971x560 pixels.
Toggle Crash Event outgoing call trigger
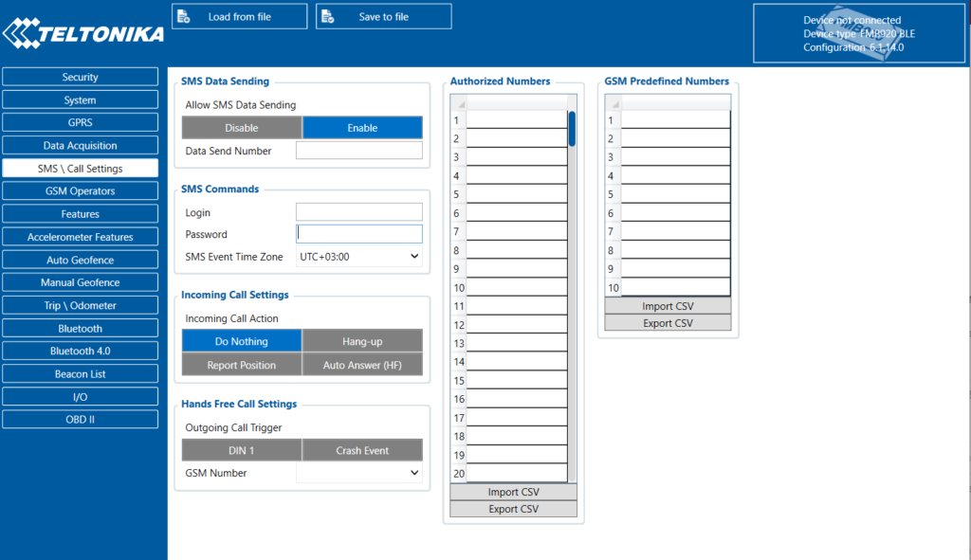point(362,450)
